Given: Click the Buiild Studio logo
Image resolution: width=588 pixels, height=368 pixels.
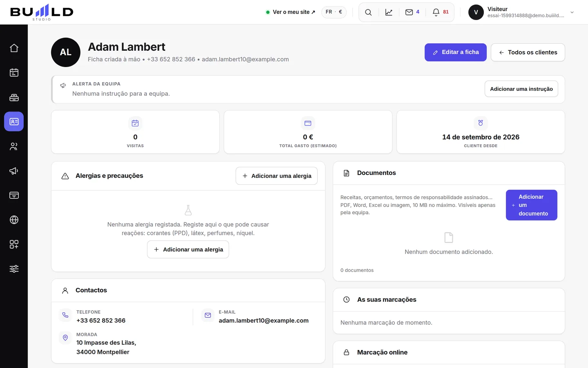Looking at the screenshot, I should [42, 12].
